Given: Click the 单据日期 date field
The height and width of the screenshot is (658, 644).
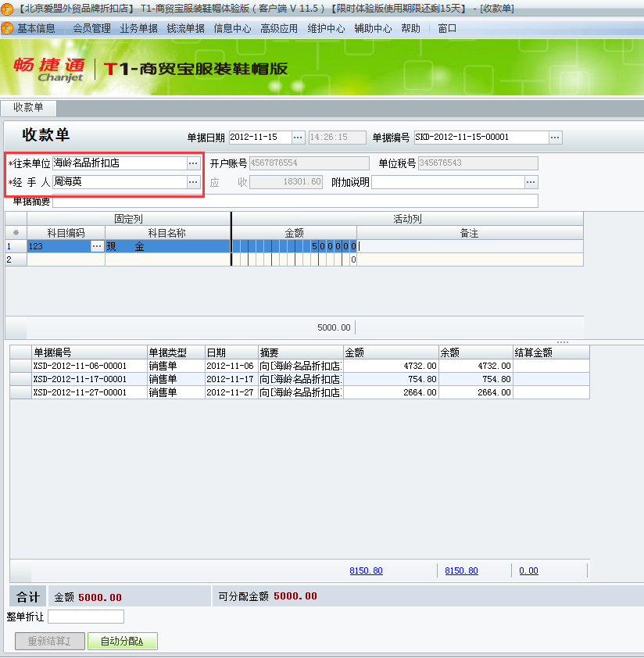Looking at the screenshot, I should point(260,138).
